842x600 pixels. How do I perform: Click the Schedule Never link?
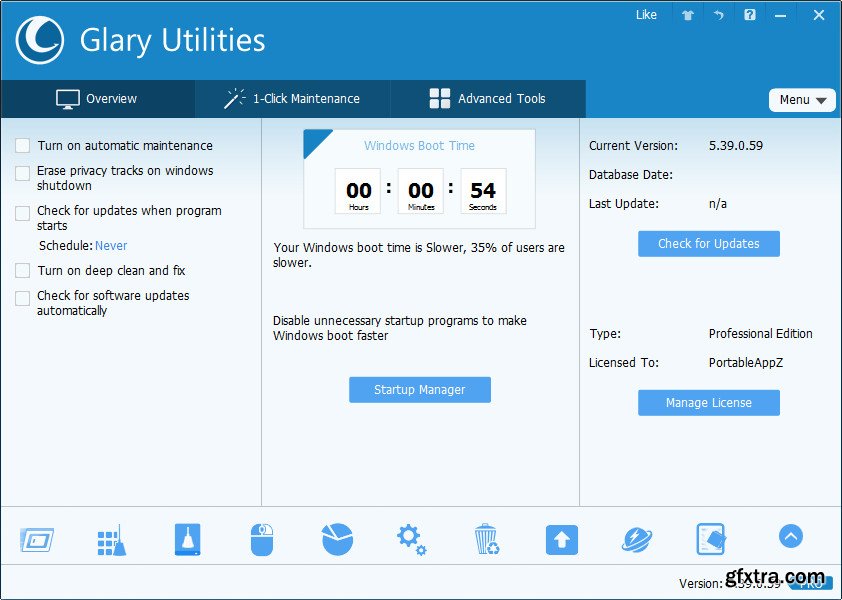(111, 246)
